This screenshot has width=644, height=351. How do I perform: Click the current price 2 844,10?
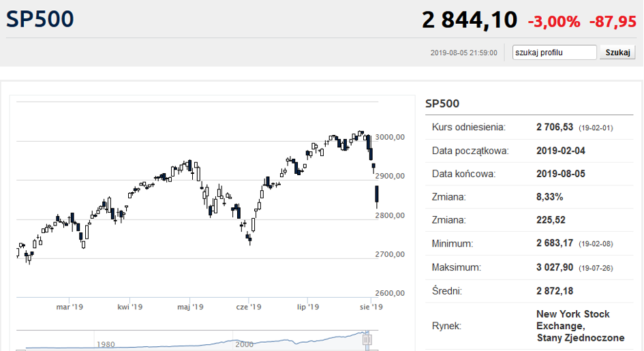point(470,20)
